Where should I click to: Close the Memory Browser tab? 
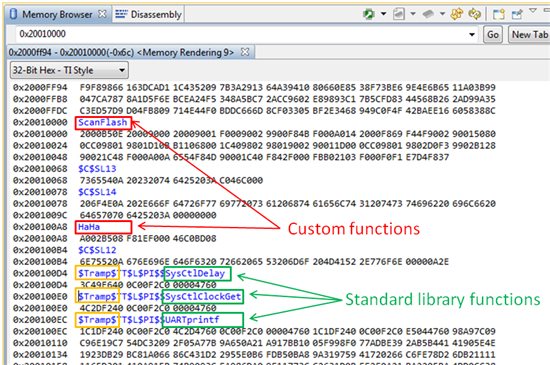pyautogui.click(x=102, y=14)
